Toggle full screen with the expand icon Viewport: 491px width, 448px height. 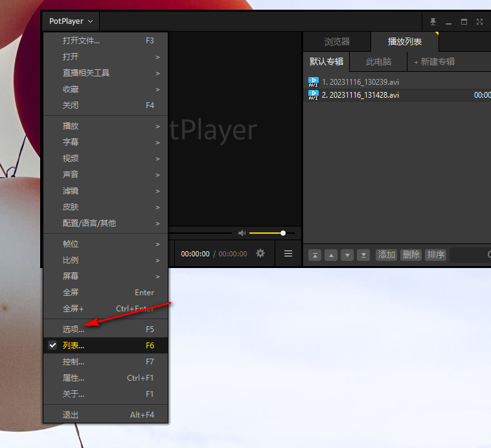pos(479,21)
